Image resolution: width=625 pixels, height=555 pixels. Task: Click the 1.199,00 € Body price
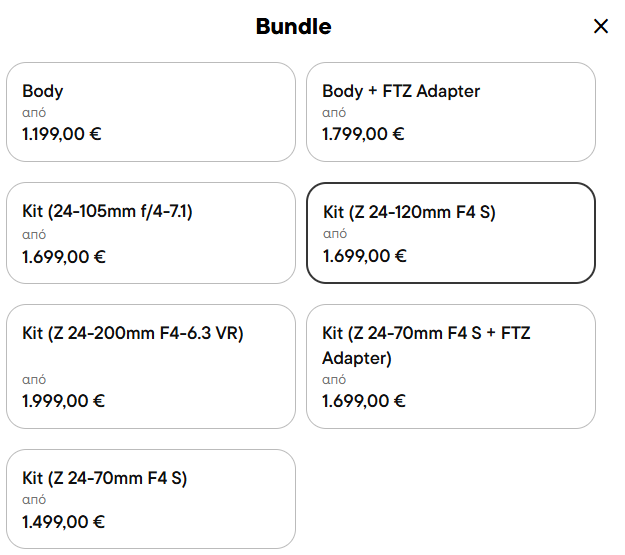62,134
